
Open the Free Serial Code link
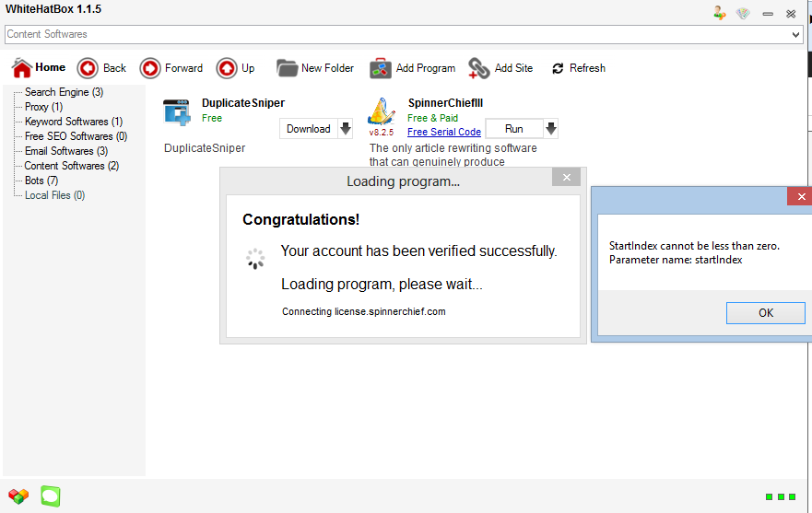(443, 132)
